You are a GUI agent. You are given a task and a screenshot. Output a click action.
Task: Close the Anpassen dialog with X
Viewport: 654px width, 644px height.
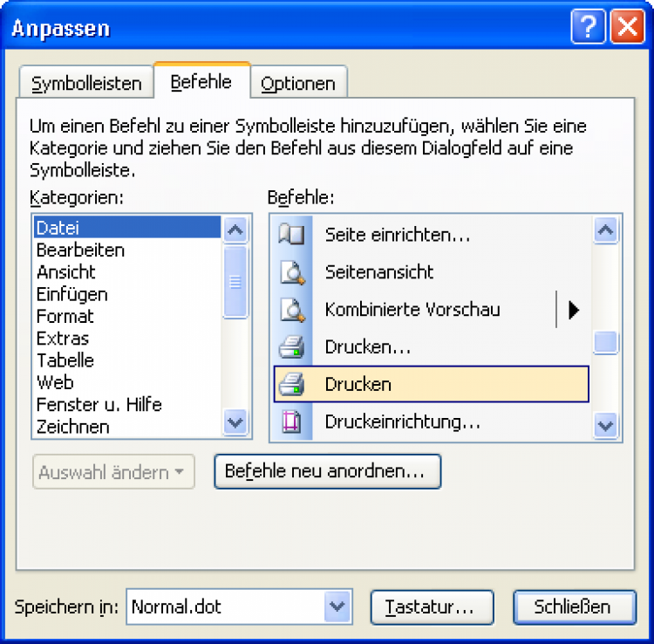627,28
